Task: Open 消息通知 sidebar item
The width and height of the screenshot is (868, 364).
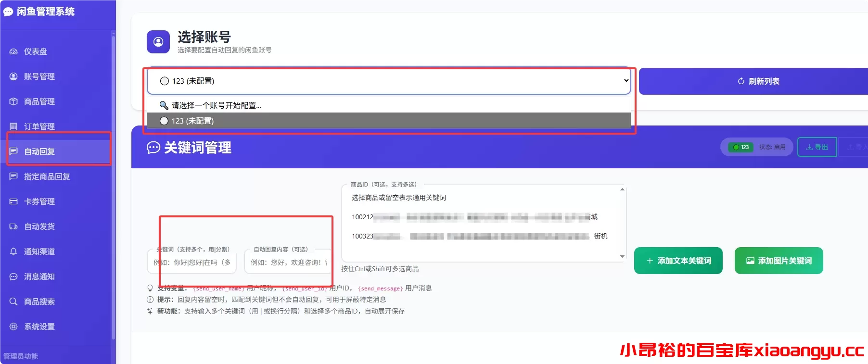Action: tap(56, 276)
